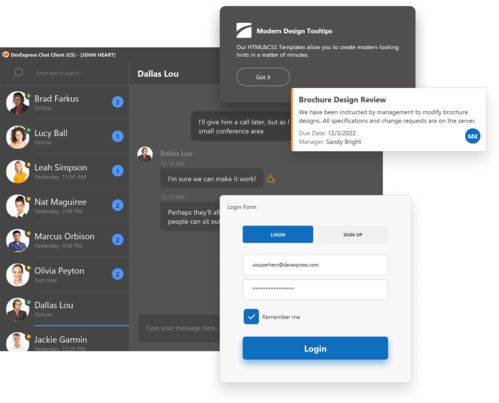Screen dimensions: 499x403
Task: Select Dallas Lou avatar in contact list
Action: pyautogui.click(x=17, y=309)
